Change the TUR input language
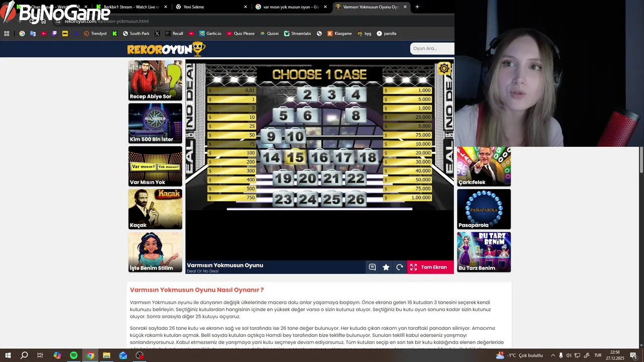The height and width of the screenshot is (362, 644). 598,355
